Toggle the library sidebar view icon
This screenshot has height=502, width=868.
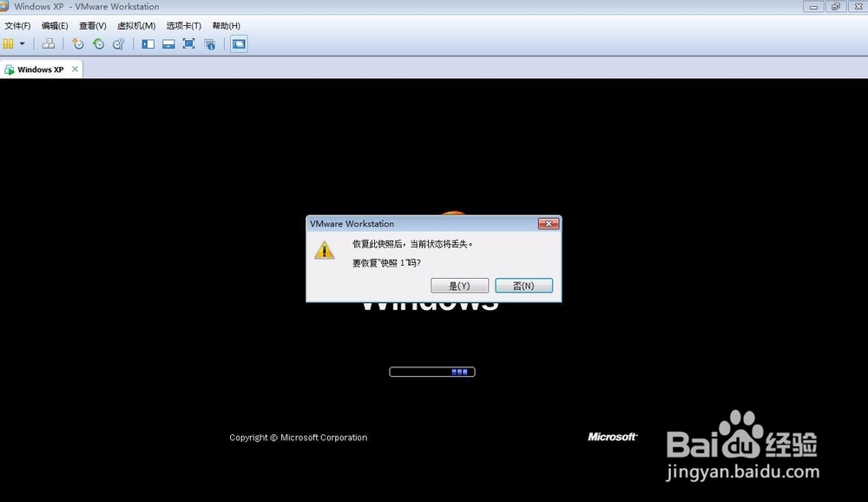(148, 43)
